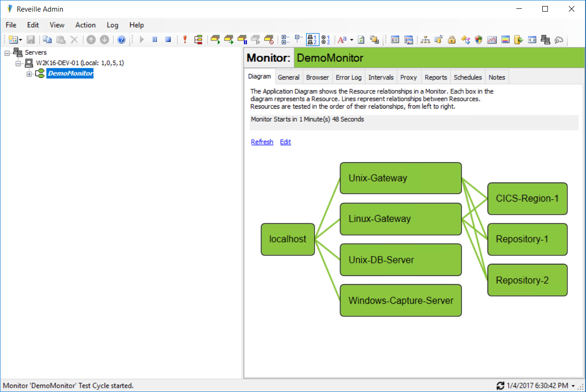
Task: Select the W2K16-DEV-01 server tree item
Action: (x=80, y=63)
